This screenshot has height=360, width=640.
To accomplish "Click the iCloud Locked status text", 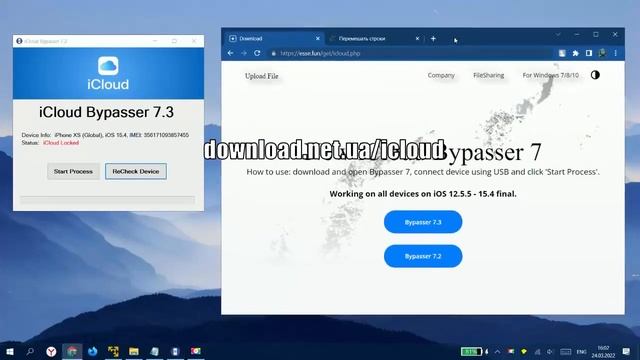I will pos(61,143).
